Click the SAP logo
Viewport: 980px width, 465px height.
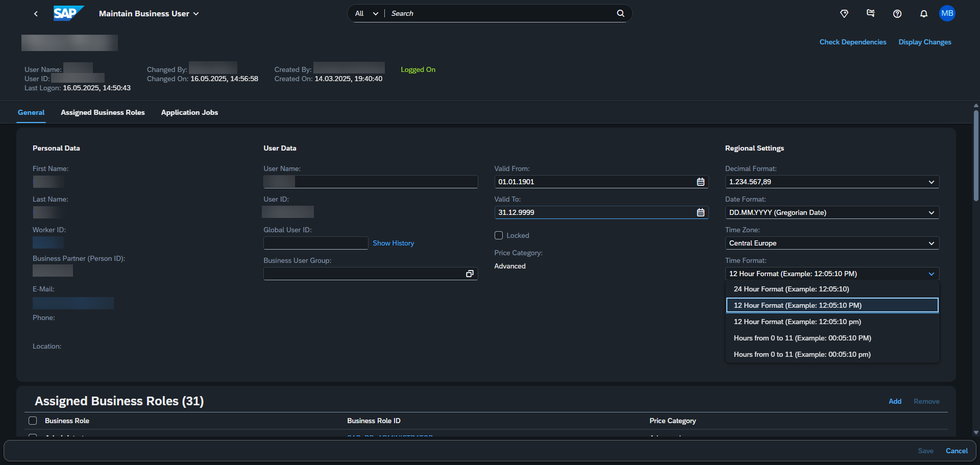[x=68, y=13]
